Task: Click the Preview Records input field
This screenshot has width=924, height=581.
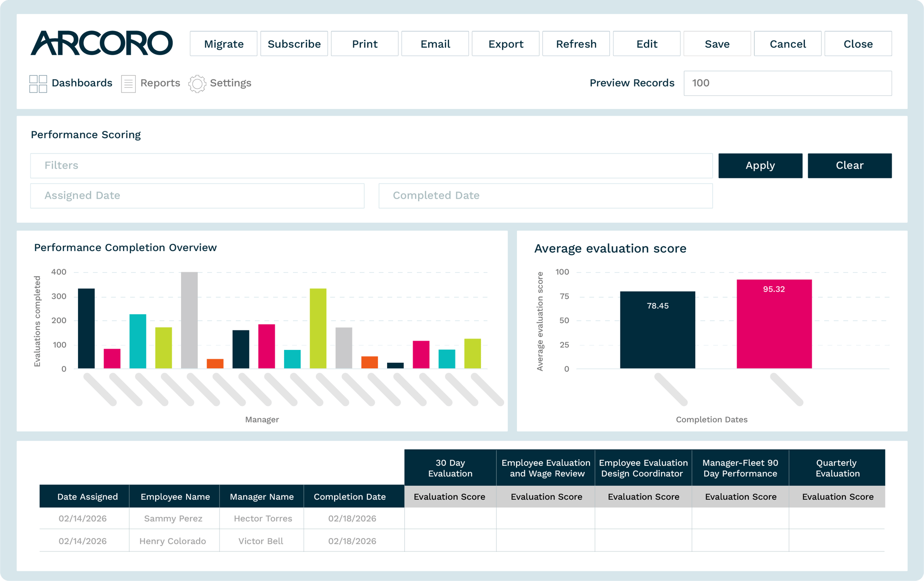Action: (x=788, y=83)
